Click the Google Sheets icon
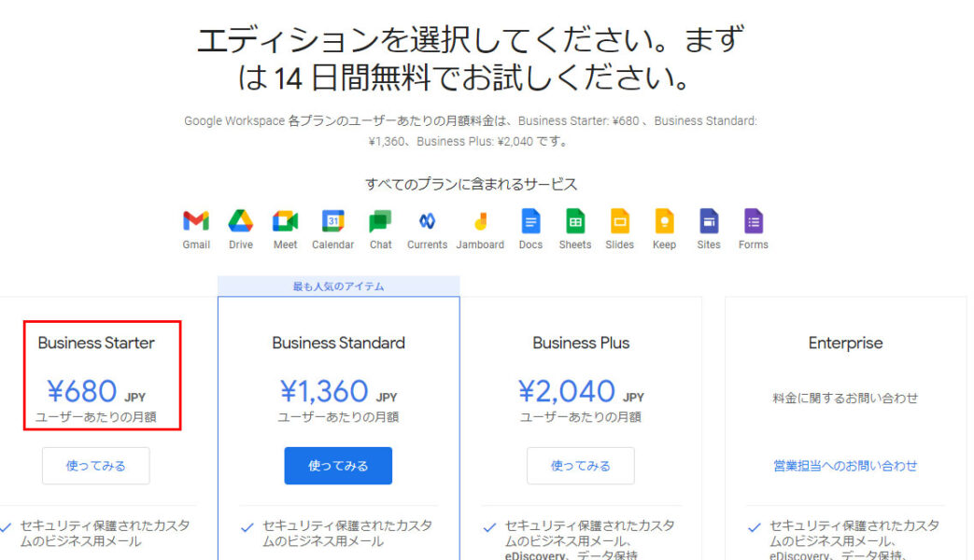Screen dimensions: 974x560 click(x=575, y=221)
